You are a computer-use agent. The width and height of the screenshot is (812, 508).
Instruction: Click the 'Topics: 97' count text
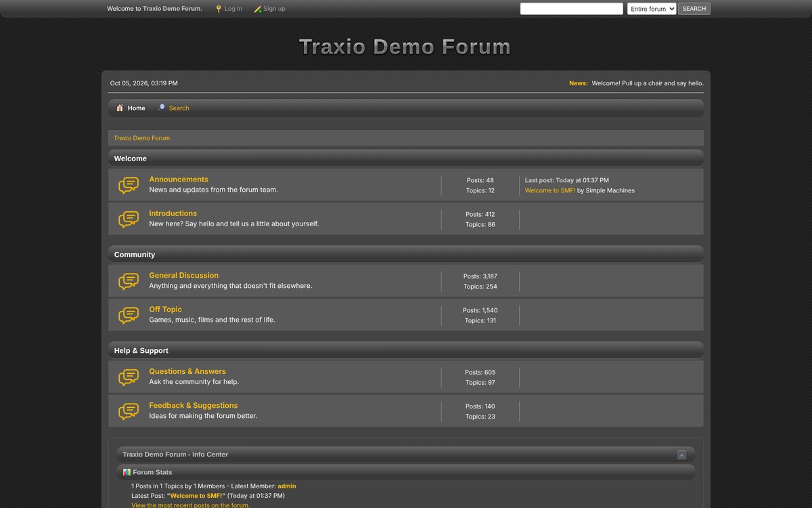point(480,383)
